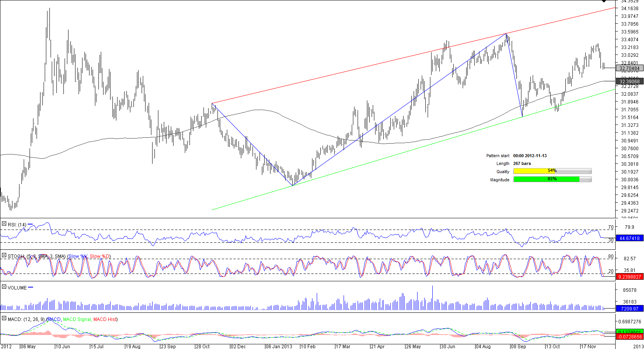
Task: Click the RSI (14) indicator label
Action: coord(17,225)
